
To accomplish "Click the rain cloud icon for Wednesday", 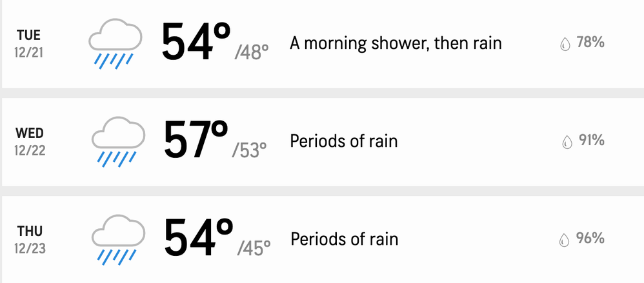I will [118, 142].
